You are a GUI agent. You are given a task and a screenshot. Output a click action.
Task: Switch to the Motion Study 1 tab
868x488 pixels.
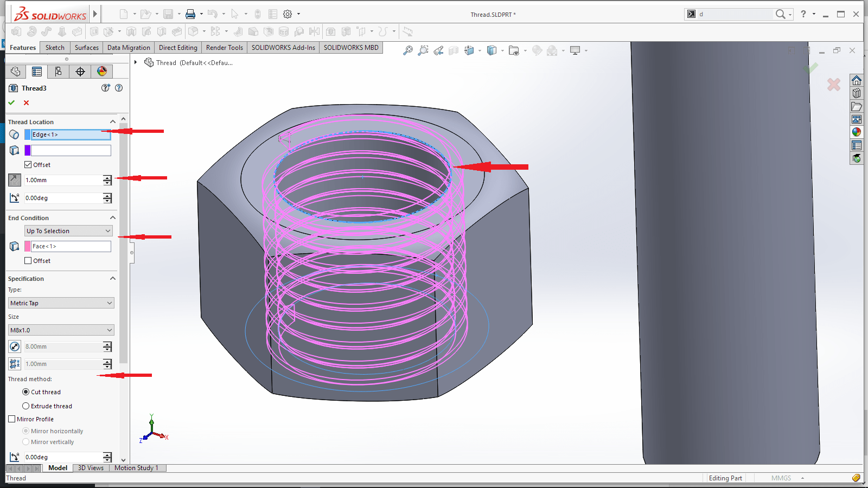click(137, 467)
